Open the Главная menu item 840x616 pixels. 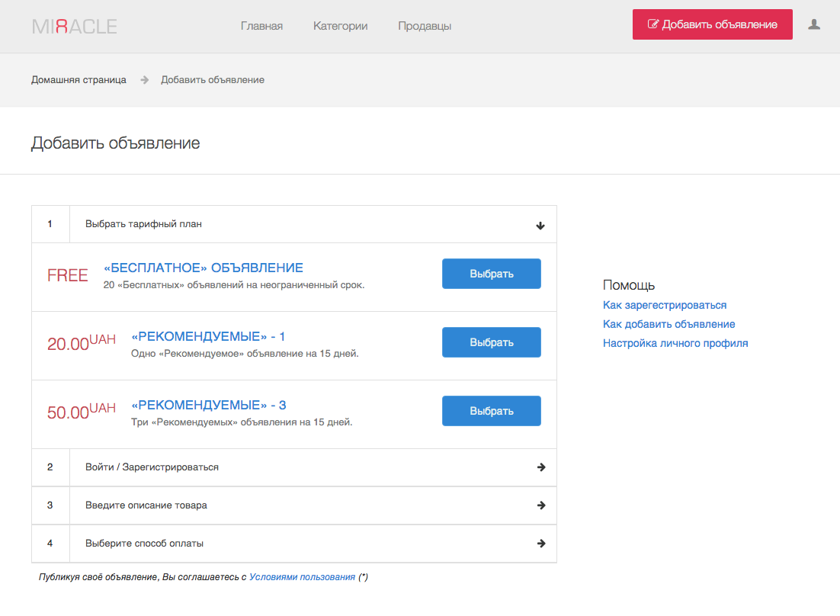pyautogui.click(x=261, y=26)
